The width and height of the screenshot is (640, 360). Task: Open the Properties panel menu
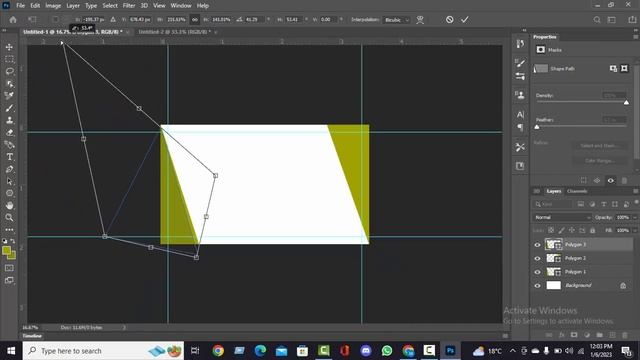coord(636,37)
